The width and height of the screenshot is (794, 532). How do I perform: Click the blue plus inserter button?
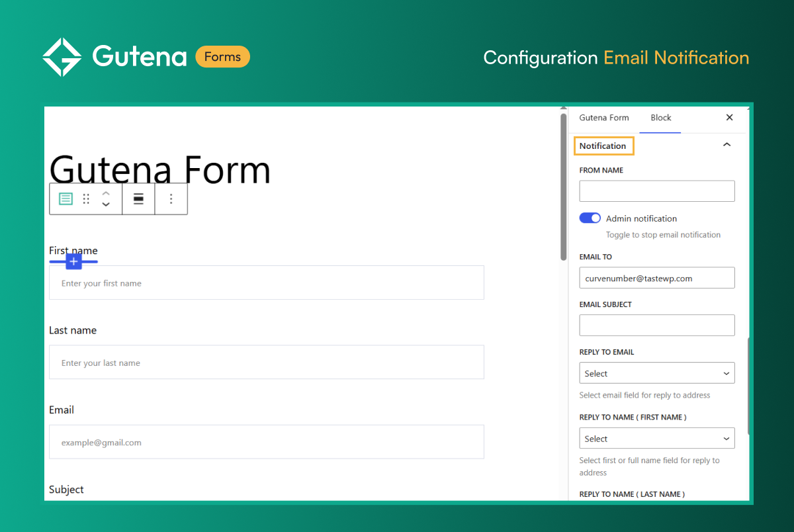click(x=73, y=262)
